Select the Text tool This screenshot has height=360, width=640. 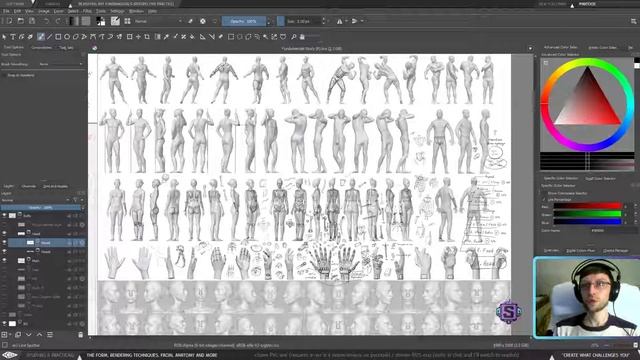[x=13, y=37]
